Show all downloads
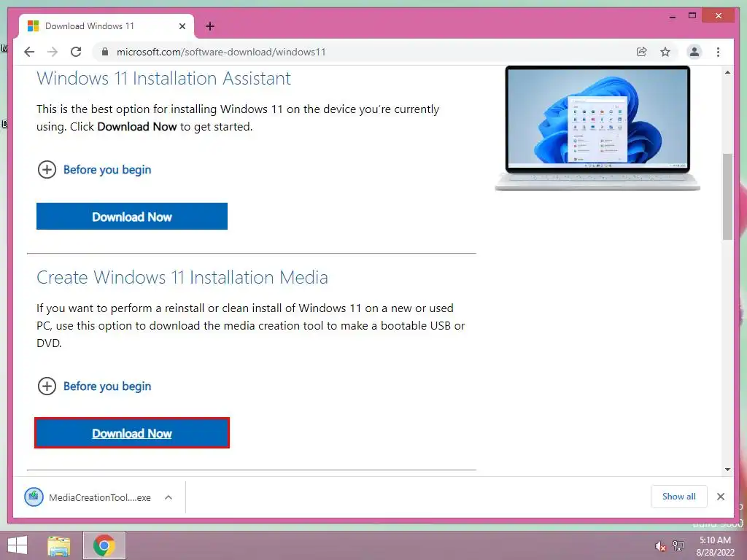 coord(679,497)
